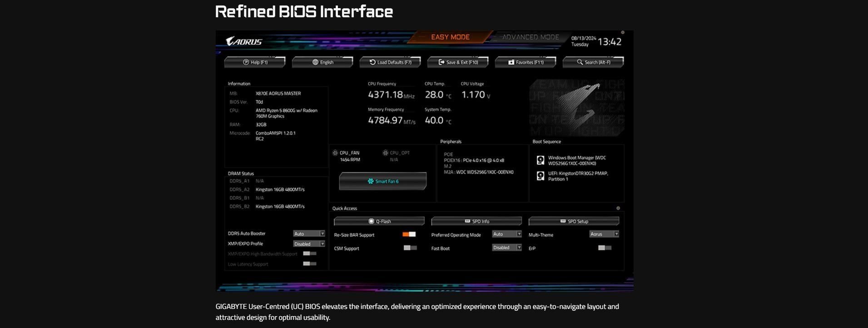Open Preferred Operating Mode dropdown

click(507, 234)
